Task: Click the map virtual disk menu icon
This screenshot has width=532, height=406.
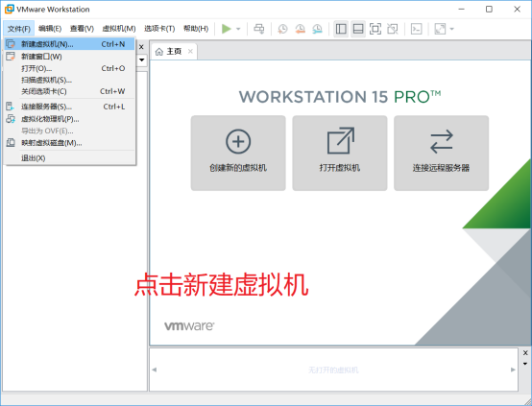Action: (x=11, y=143)
